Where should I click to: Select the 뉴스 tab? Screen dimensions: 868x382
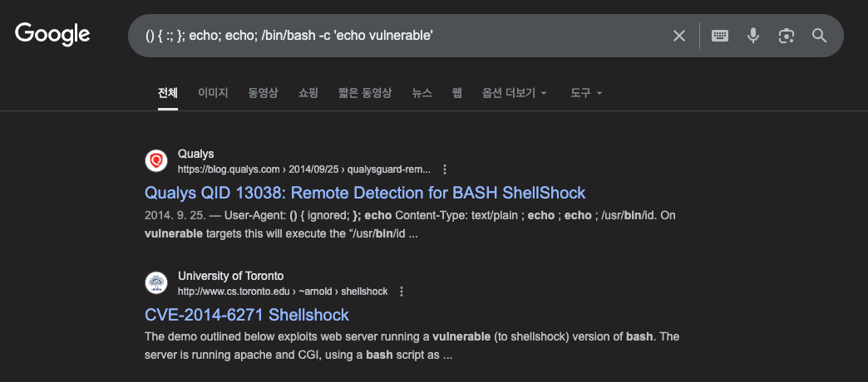pyautogui.click(x=422, y=93)
